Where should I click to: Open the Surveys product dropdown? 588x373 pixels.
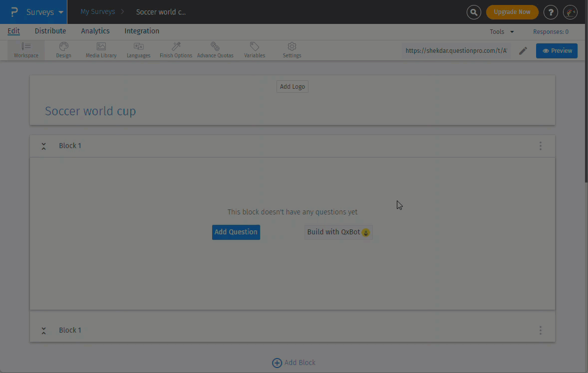pyautogui.click(x=44, y=12)
